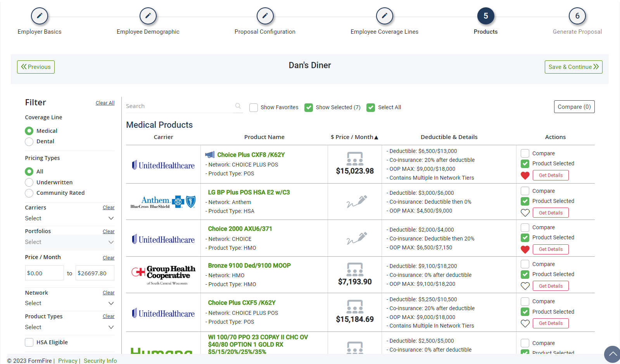Viewport: 620px width, 364px height.
Task: Click scroll-to-top arrow button
Action: point(612,354)
